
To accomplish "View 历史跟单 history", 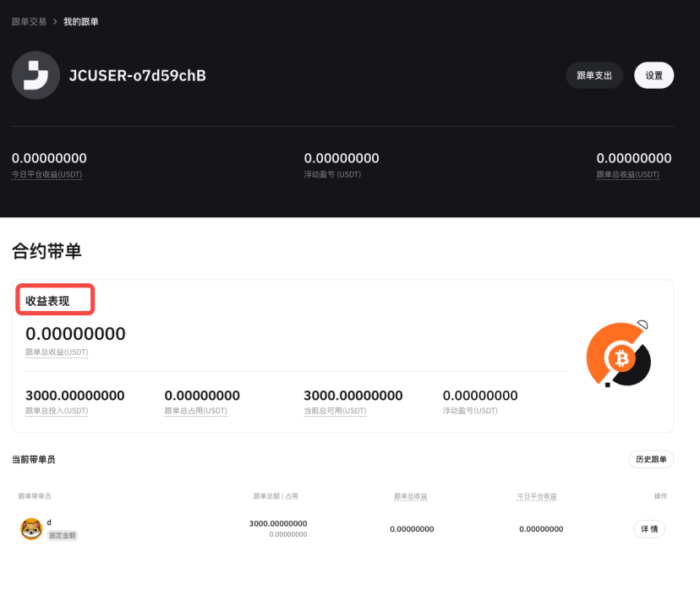I will [651, 460].
